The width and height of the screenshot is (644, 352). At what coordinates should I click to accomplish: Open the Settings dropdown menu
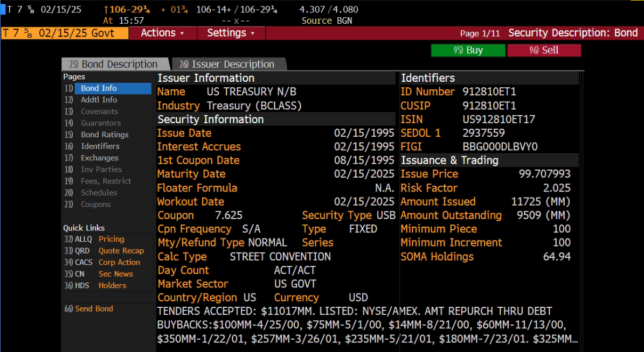pyautogui.click(x=231, y=33)
